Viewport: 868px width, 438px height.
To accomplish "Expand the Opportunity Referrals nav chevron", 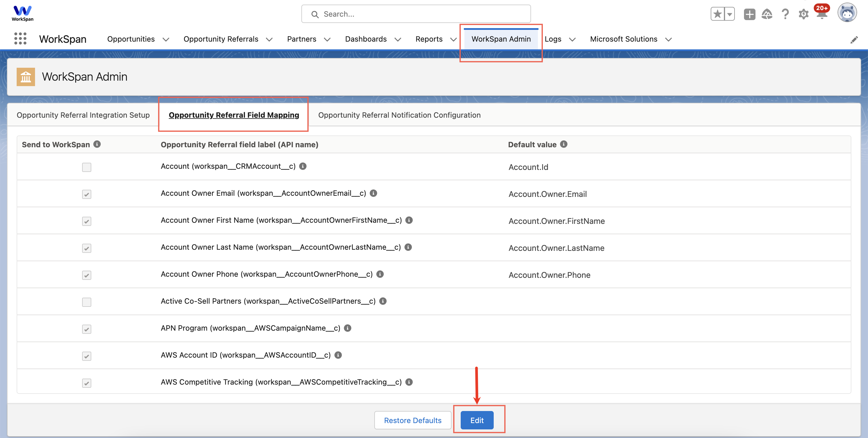I will tap(269, 39).
